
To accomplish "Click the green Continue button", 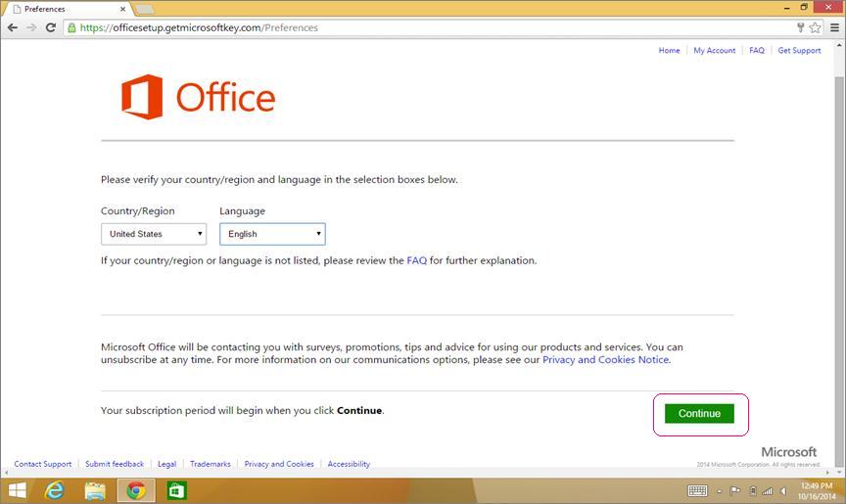I will pos(699,413).
